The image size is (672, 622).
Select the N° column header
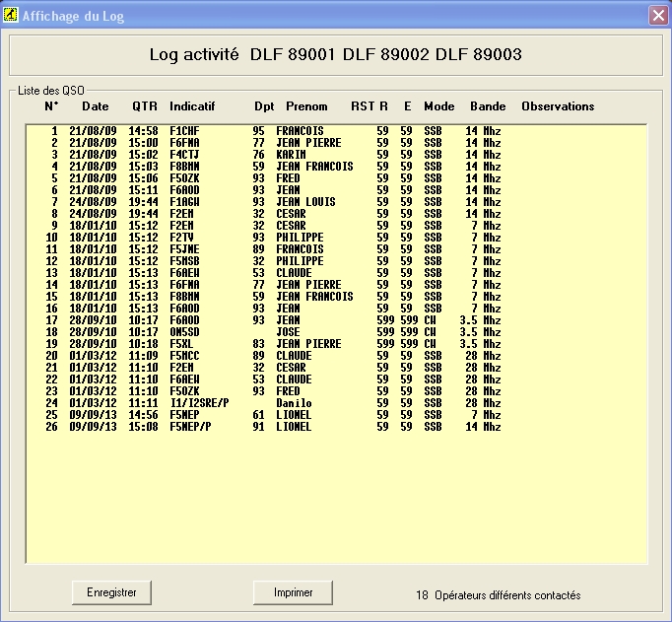coord(51,105)
